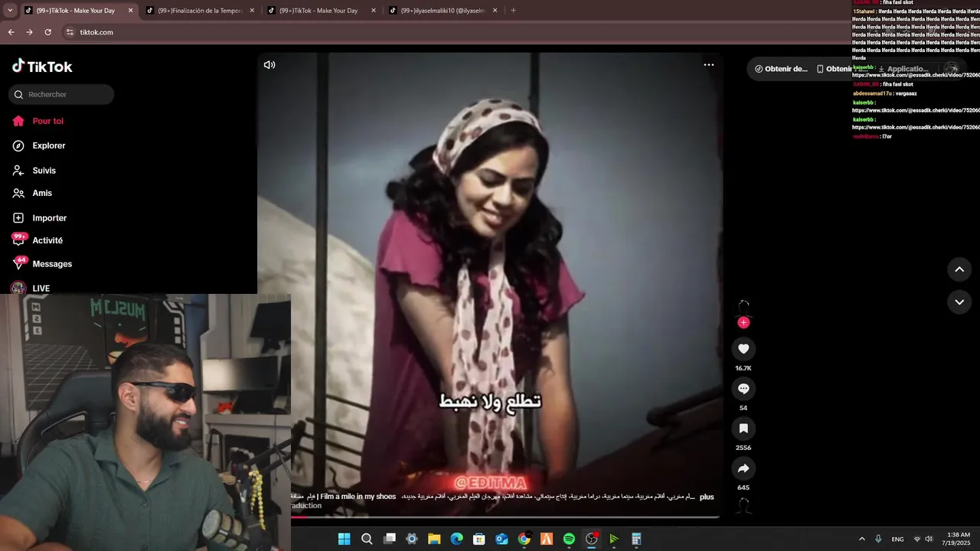
Task: Open Settings from the taskbar
Action: (x=412, y=539)
